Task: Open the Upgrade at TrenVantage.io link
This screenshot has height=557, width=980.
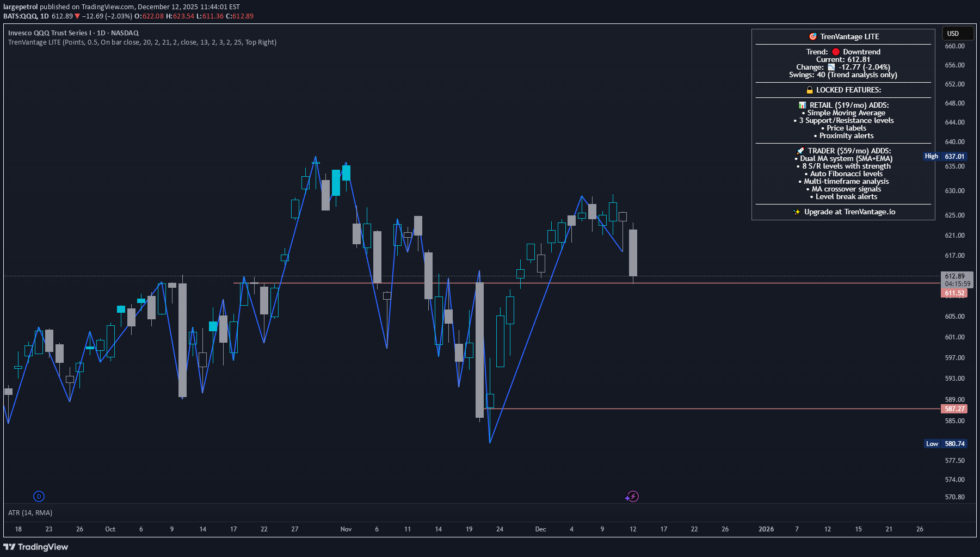Action: pos(849,212)
